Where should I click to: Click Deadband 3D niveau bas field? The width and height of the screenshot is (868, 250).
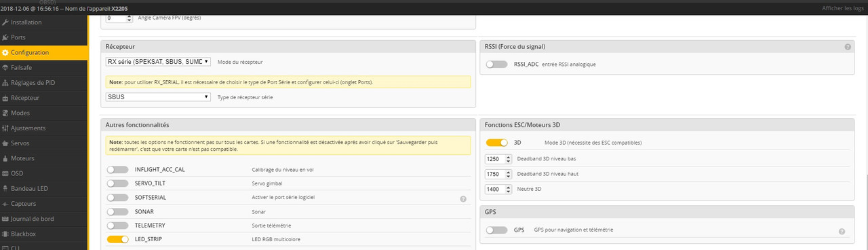coord(498,158)
